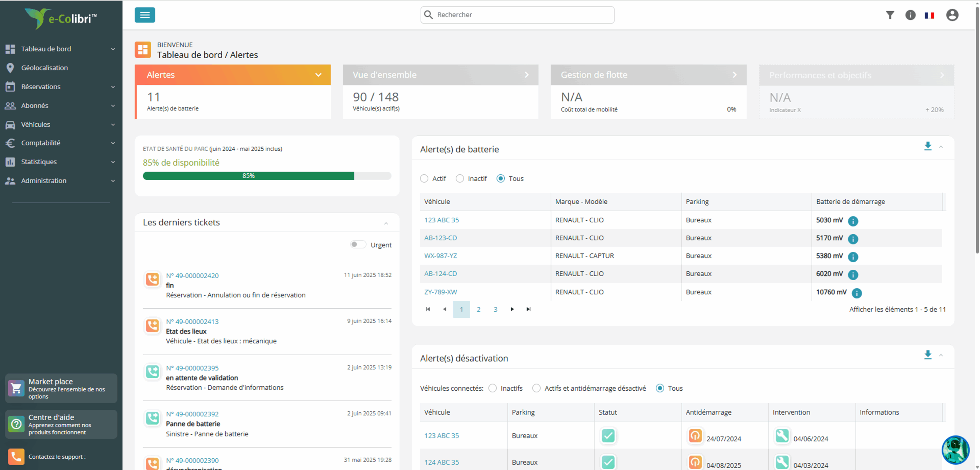Open the user account profile icon

coord(952,15)
